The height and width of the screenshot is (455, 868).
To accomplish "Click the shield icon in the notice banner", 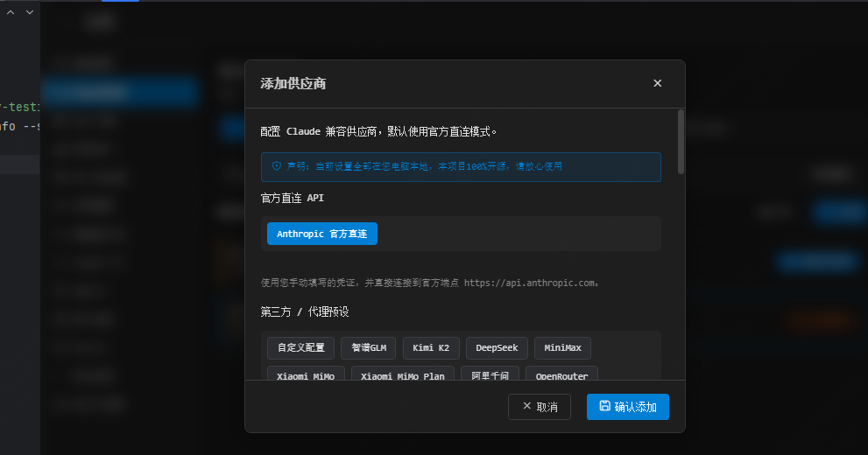I will [276, 166].
